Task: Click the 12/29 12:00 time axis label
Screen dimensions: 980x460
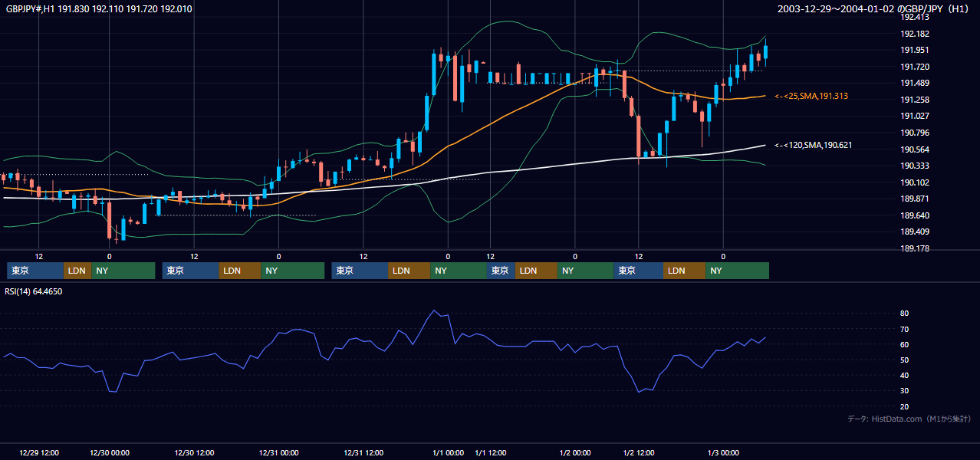Action: tap(39, 452)
